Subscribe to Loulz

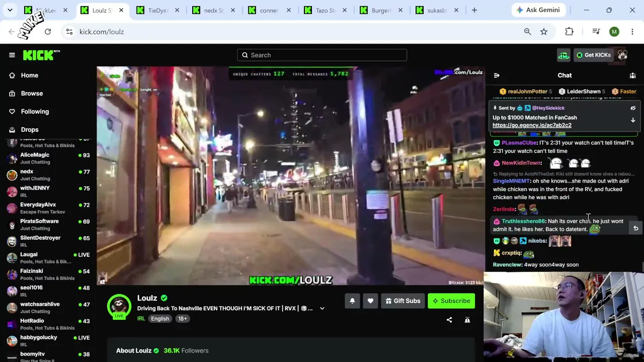pos(451,301)
